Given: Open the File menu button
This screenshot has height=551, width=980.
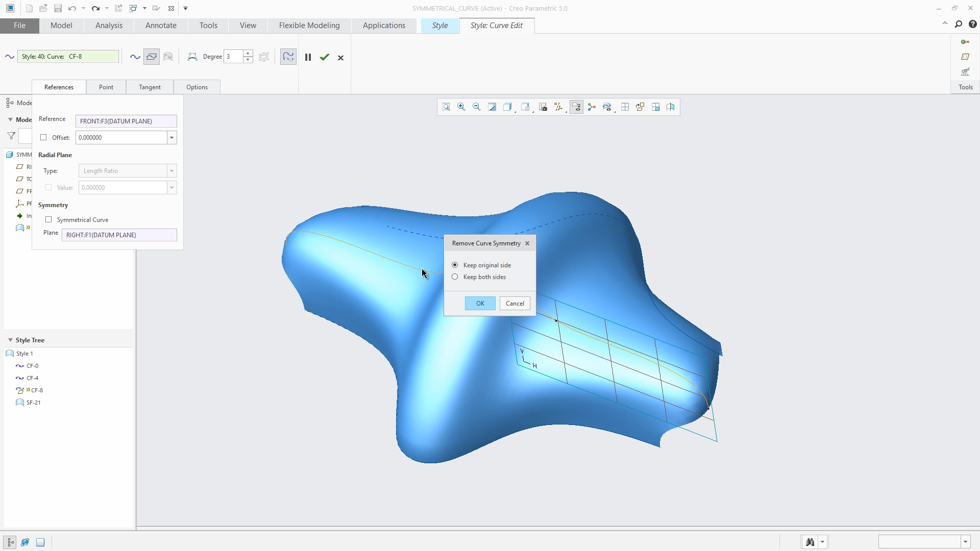Looking at the screenshot, I should (x=19, y=26).
